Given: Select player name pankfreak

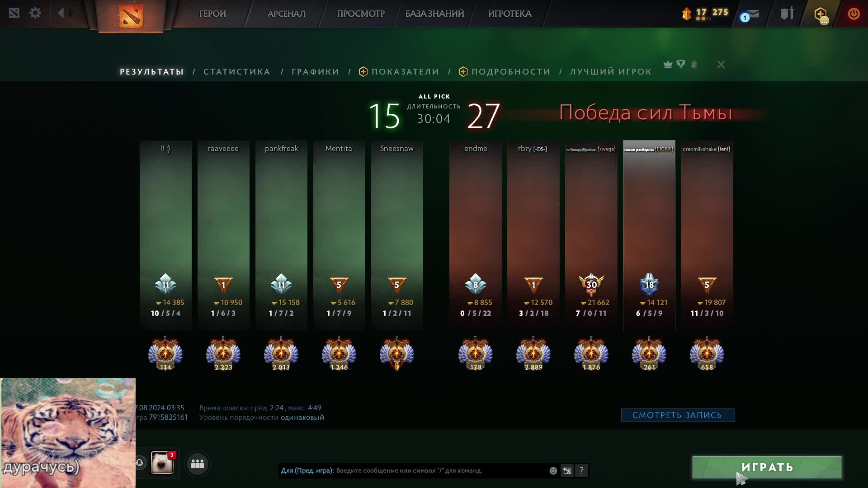Looking at the screenshot, I should 281,148.
